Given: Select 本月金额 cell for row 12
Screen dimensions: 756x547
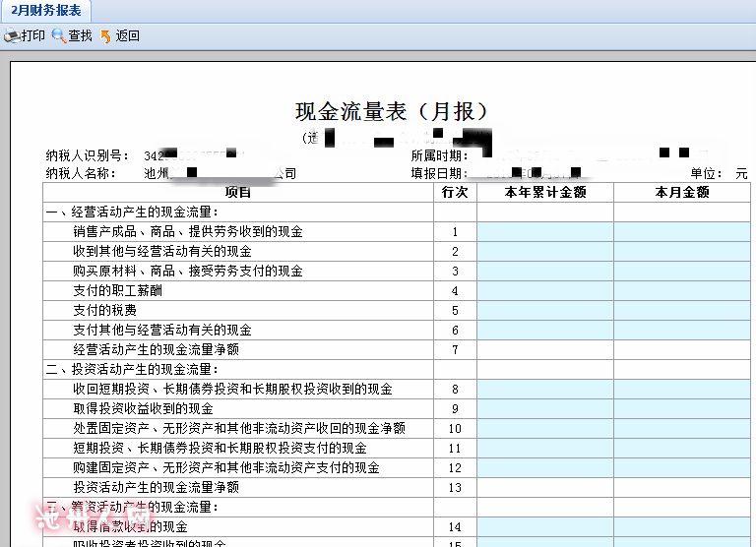Looking at the screenshot, I should pos(682,468).
